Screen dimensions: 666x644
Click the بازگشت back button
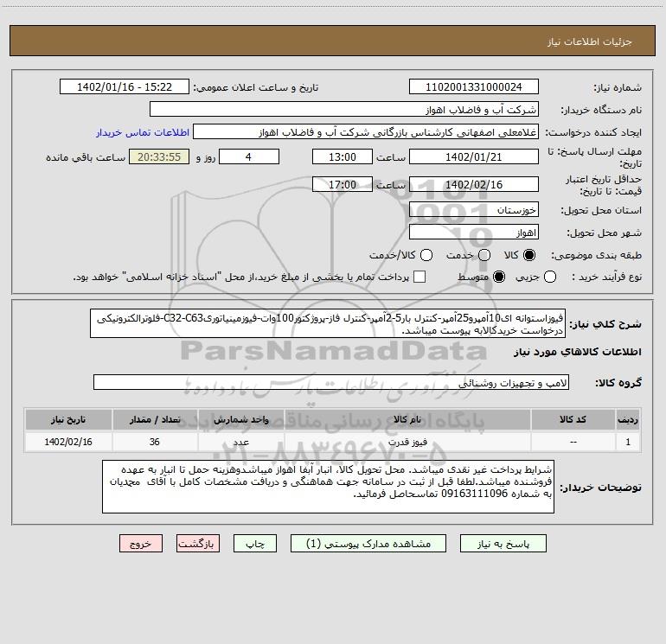pos(198,544)
